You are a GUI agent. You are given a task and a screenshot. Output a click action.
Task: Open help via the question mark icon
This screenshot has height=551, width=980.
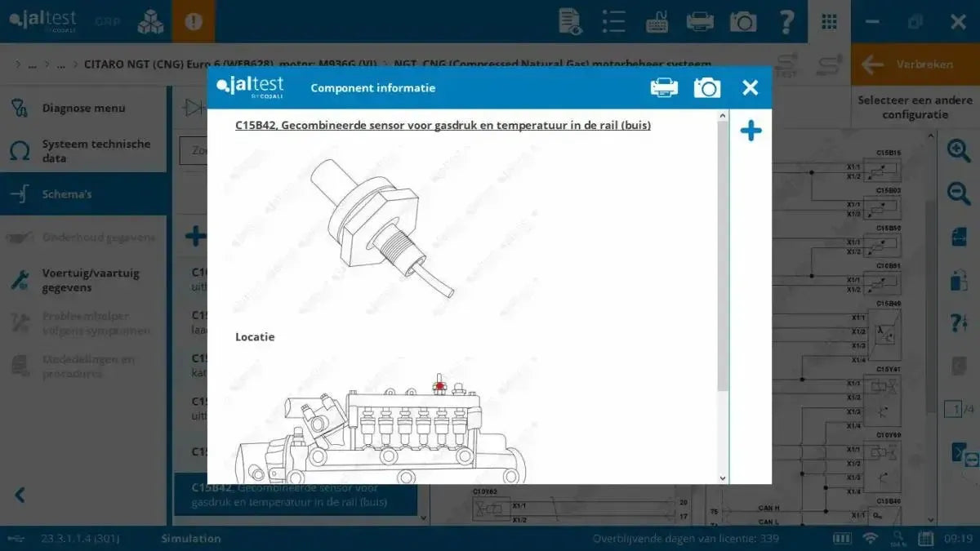click(786, 21)
